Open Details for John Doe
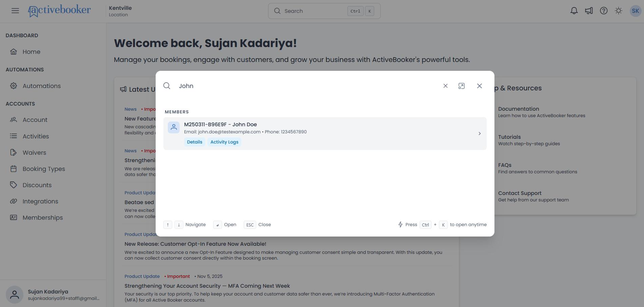Viewport: 644px width, 307px height. [195, 142]
